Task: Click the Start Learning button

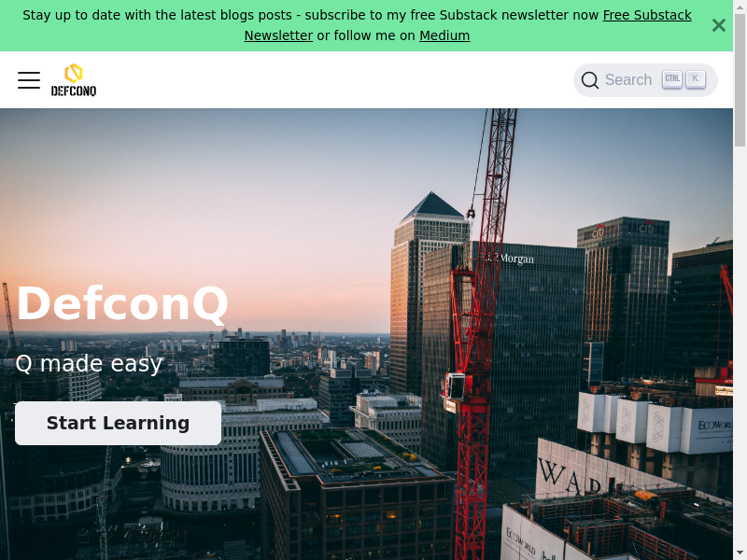Action: coord(119,424)
